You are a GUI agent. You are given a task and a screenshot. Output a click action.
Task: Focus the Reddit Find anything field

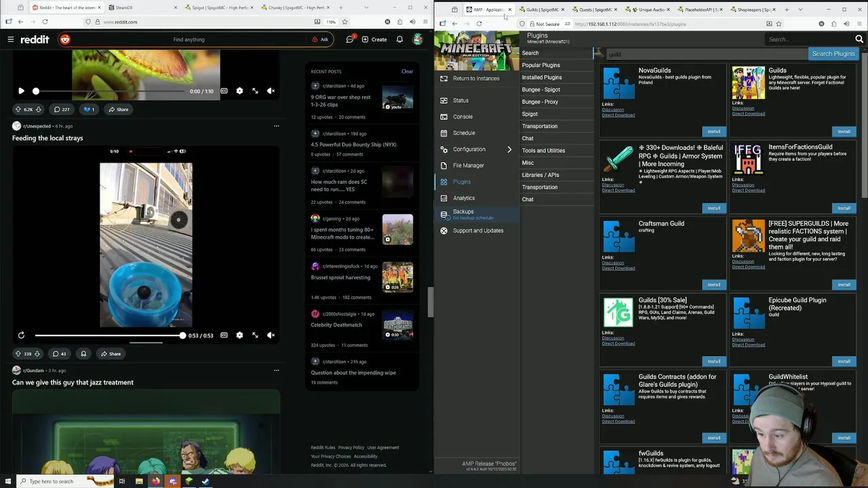[x=189, y=39]
